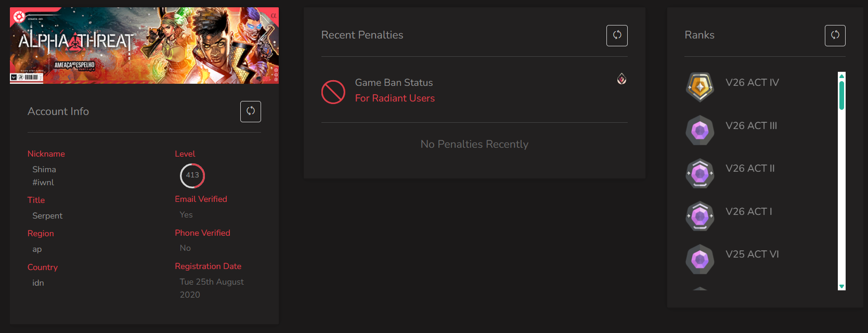Click the ranks list scroll up arrow
868x333 pixels.
click(x=841, y=75)
